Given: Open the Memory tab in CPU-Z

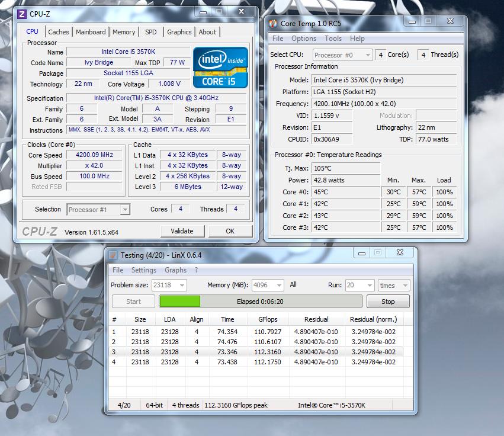Looking at the screenshot, I should click(124, 32).
